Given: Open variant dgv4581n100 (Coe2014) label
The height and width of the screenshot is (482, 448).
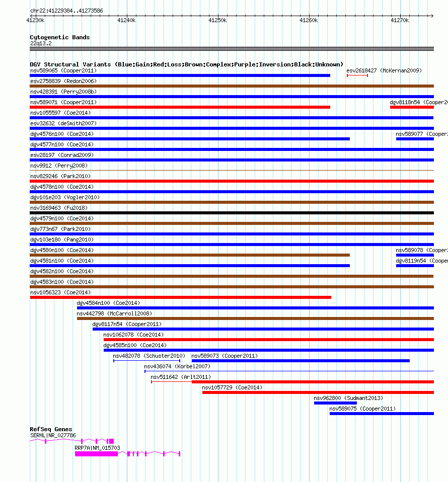Looking at the screenshot, I should point(62,261).
